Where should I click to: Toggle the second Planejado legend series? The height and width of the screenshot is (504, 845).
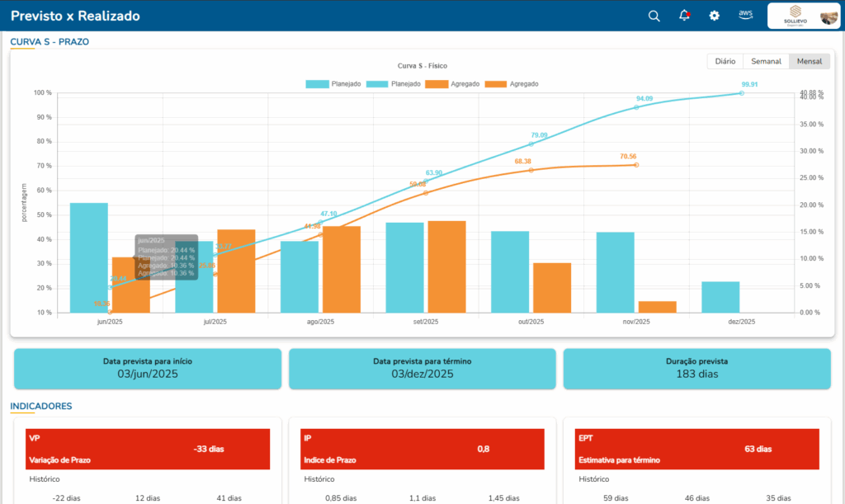coord(393,84)
